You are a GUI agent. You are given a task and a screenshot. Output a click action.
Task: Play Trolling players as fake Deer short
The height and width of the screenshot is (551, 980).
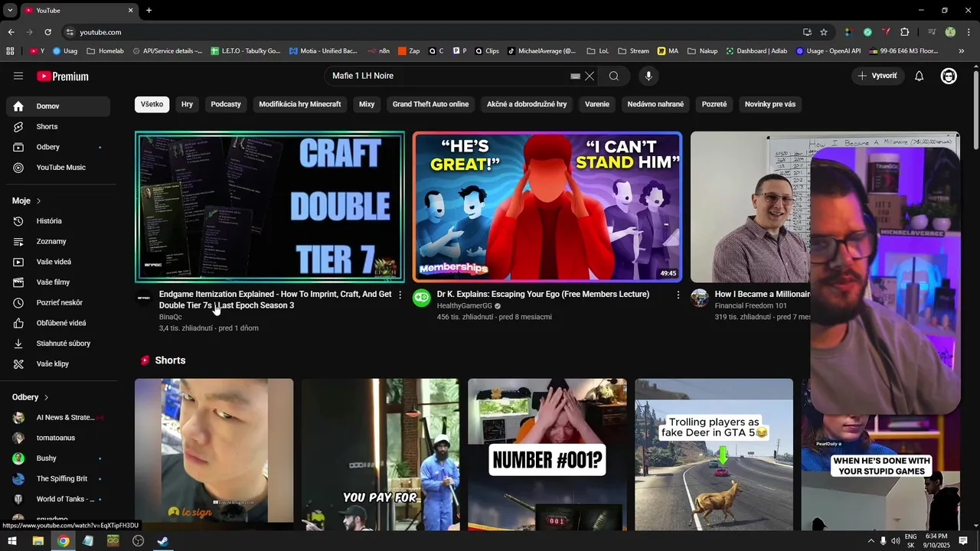point(714,455)
